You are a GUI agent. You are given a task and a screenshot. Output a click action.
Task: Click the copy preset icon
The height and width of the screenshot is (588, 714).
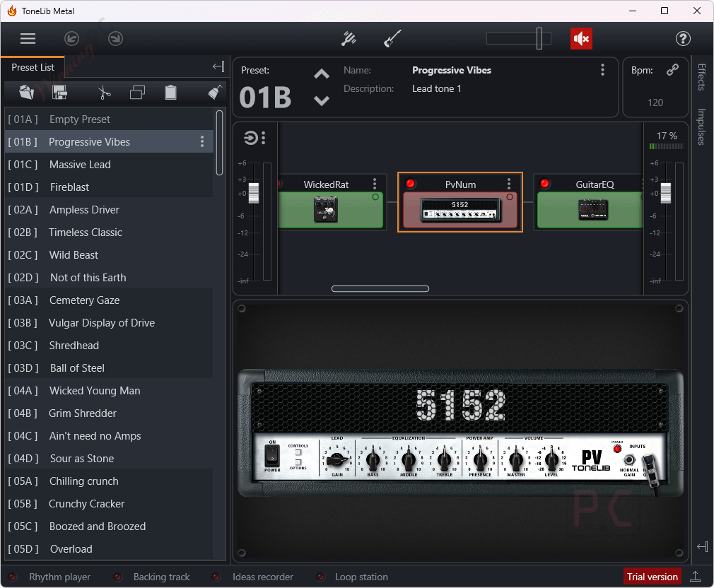(137, 93)
